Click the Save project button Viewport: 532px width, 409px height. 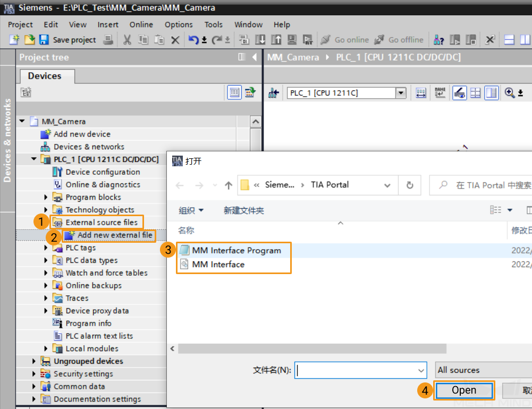coord(67,40)
